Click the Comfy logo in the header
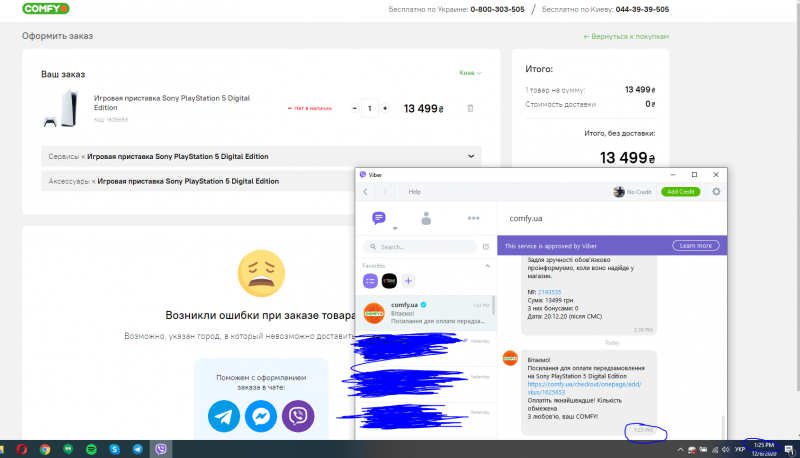Viewport: 800px width, 458px height. 47,9
